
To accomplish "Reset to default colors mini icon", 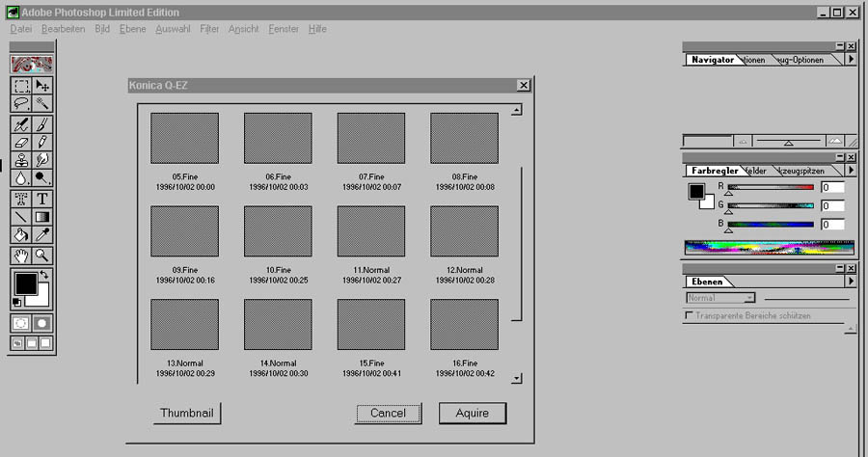I will [x=16, y=302].
